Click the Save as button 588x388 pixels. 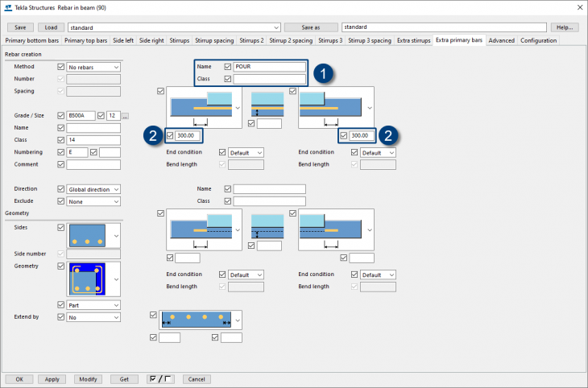click(x=311, y=27)
